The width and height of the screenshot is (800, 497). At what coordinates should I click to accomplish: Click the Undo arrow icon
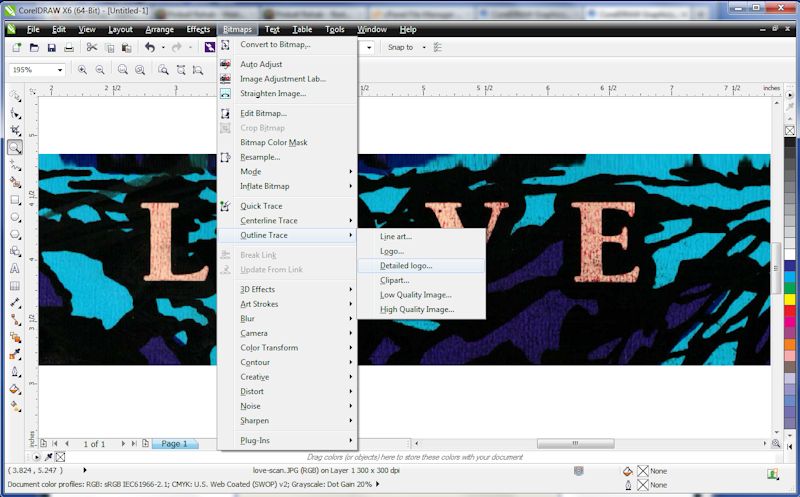(x=150, y=47)
